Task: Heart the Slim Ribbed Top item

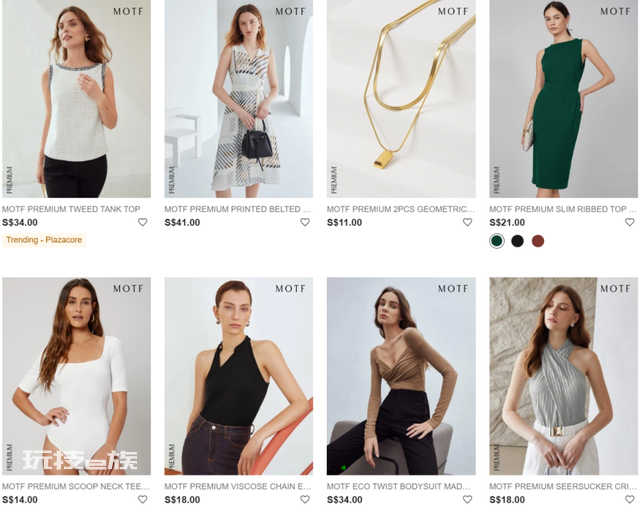Action: pyautogui.click(x=630, y=222)
